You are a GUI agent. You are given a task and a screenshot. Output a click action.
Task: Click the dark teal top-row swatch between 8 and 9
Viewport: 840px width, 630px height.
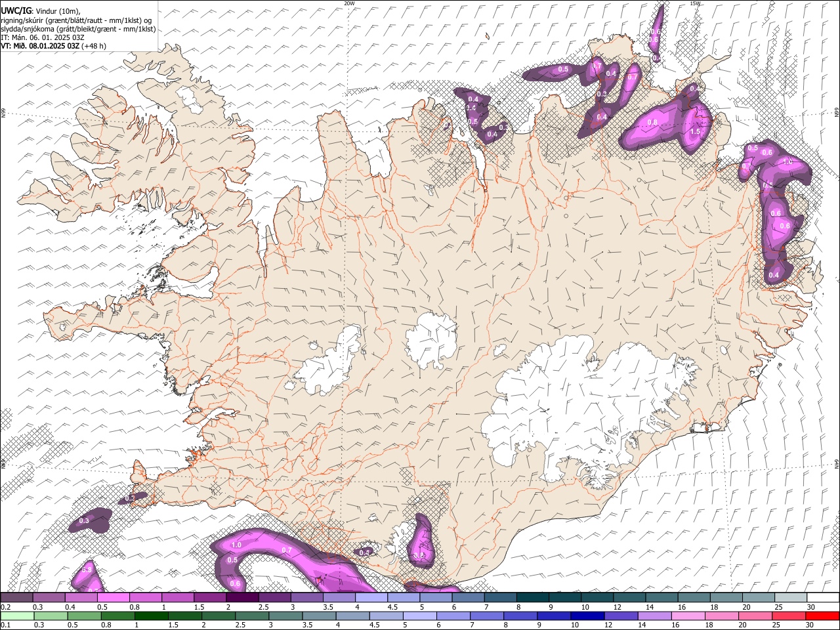point(532,598)
